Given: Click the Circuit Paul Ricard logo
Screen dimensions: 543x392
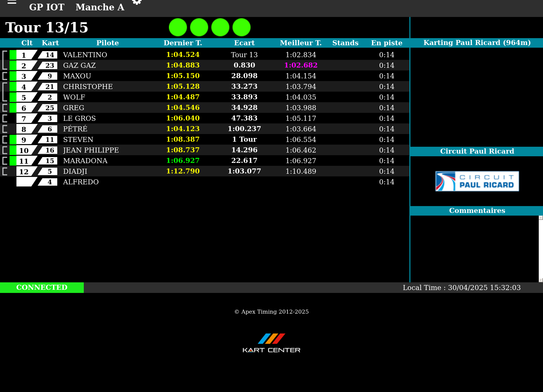Looking at the screenshot, I should [x=477, y=181].
